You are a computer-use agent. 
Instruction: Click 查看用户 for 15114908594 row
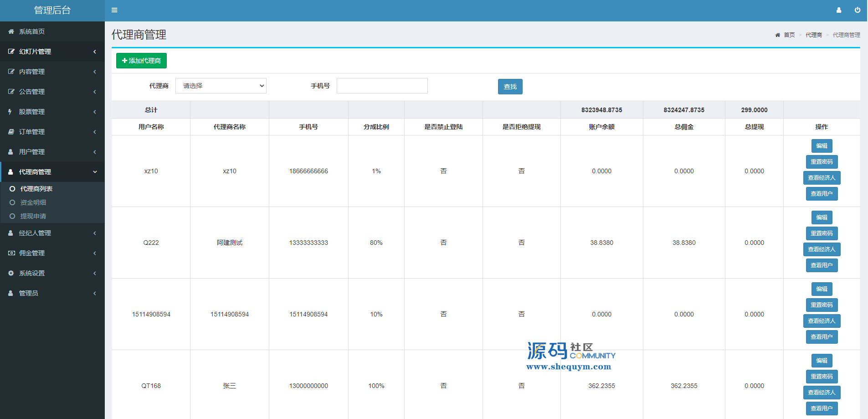point(822,337)
